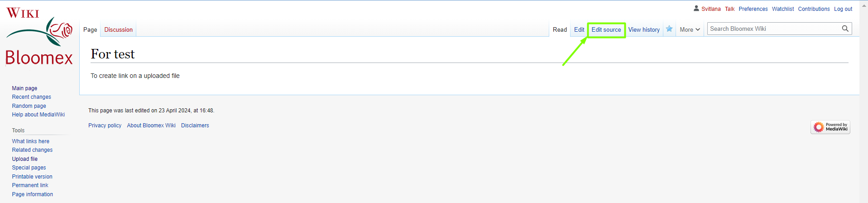Open Special pages from the sidebar
868x203 pixels.
pyautogui.click(x=29, y=168)
